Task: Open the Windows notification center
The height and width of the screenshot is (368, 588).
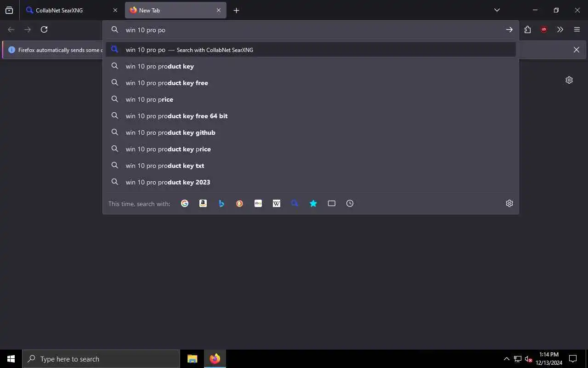Action: 573,359
